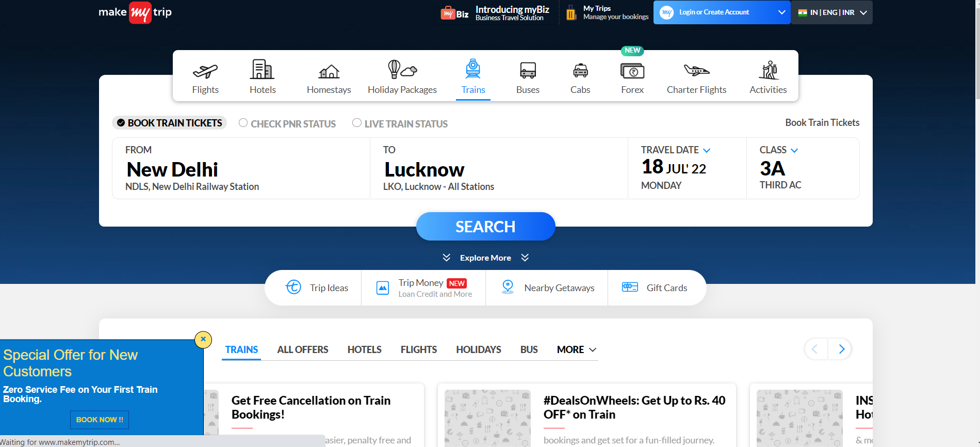The image size is (980, 447).
Task: Click the round my logo in Login button
Action: tap(666, 12)
